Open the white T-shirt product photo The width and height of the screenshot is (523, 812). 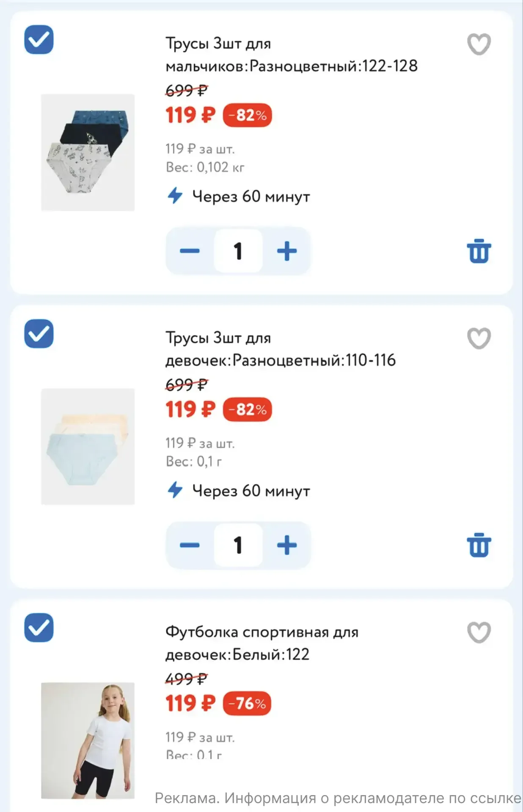pos(88,740)
